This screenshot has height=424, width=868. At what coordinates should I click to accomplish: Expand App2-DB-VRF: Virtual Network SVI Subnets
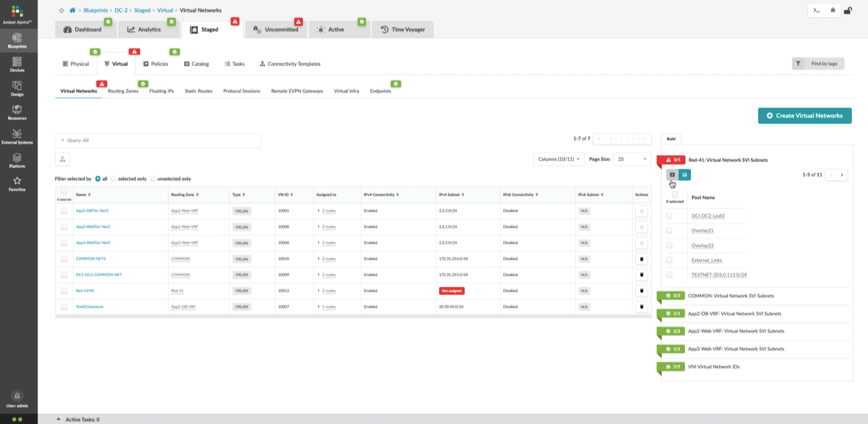pos(734,314)
